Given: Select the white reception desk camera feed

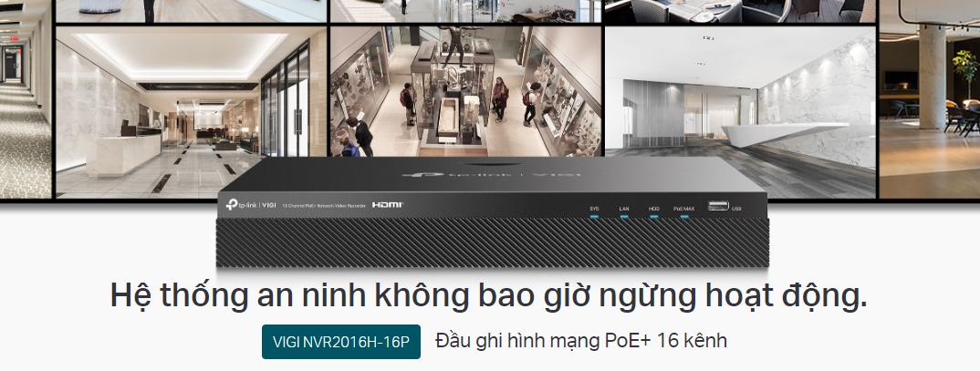Looking at the screenshot, I should point(739,100).
